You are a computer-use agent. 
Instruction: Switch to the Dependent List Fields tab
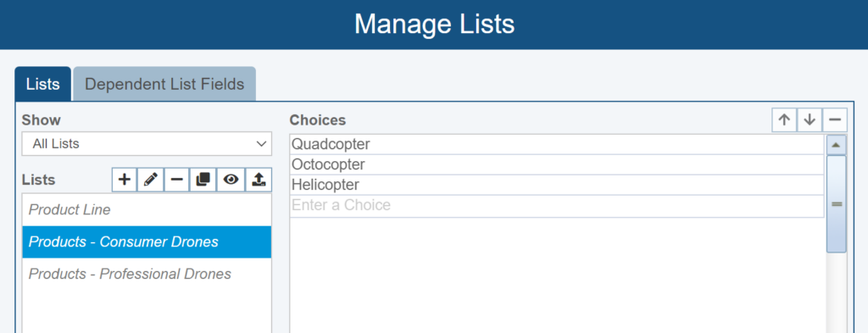pyautogui.click(x=164, y=84)
